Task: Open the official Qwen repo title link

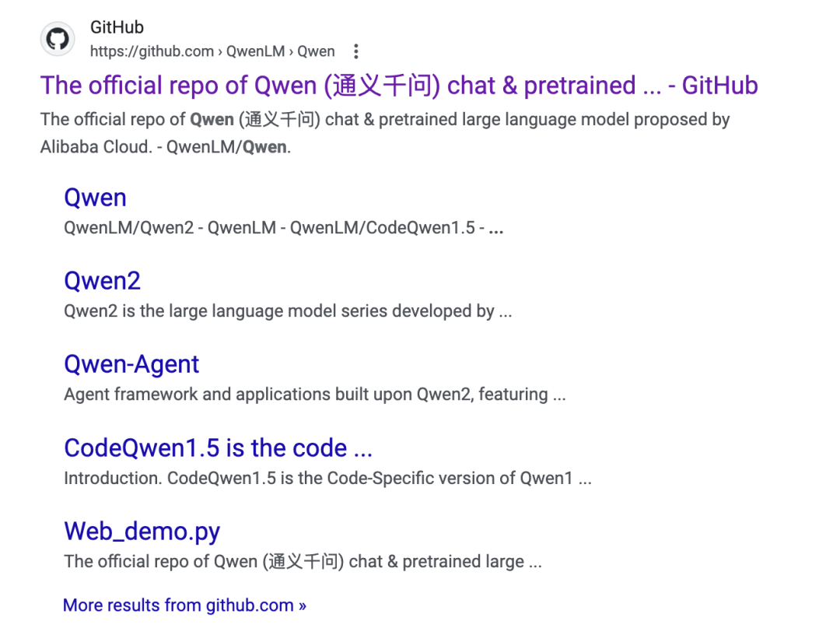Action: [x=399, y=86]
